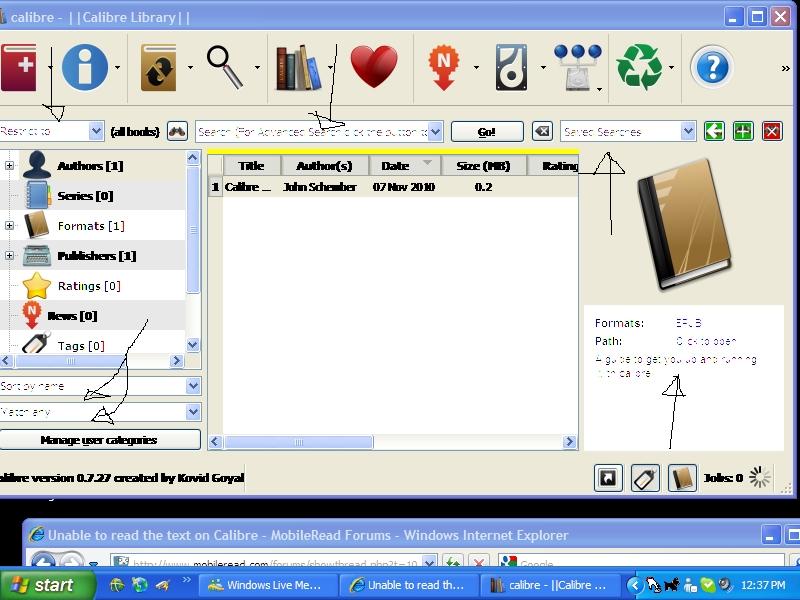
Task: Open the search history dropdown arrow
Action: tap(435, 132)
